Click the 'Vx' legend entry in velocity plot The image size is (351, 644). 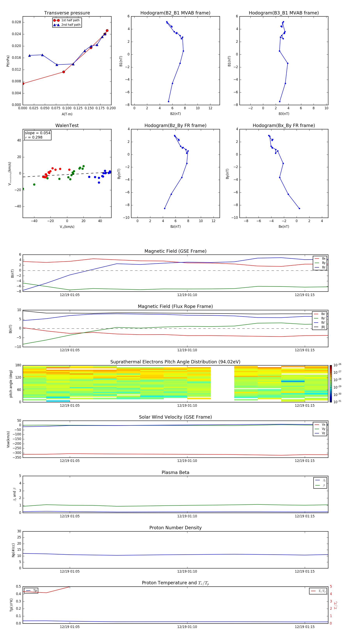pyautogui.click(x=320, y=424)
